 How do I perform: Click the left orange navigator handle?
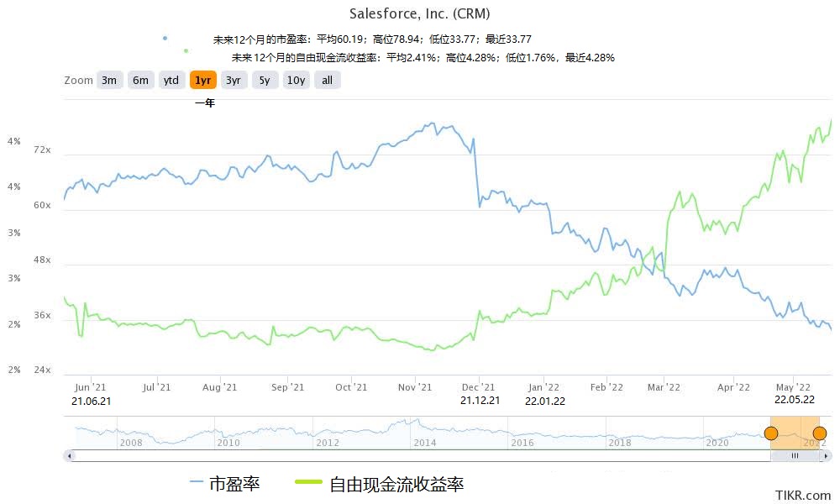(771, 433)
